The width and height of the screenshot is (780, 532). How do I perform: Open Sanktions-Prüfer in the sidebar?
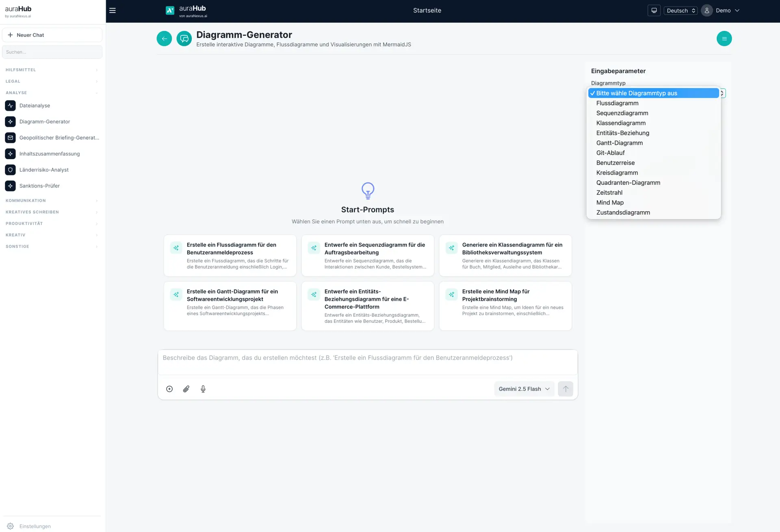(39, 186)
